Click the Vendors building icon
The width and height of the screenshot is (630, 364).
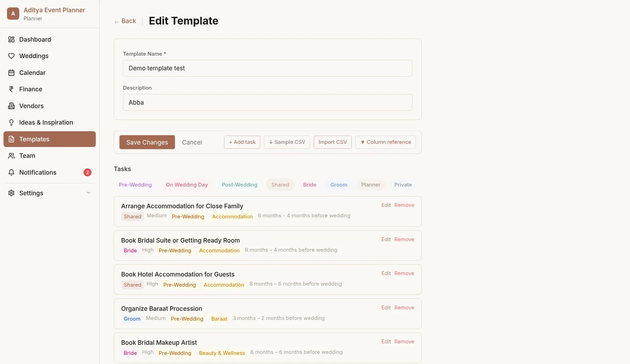click(x=11, y=106)
